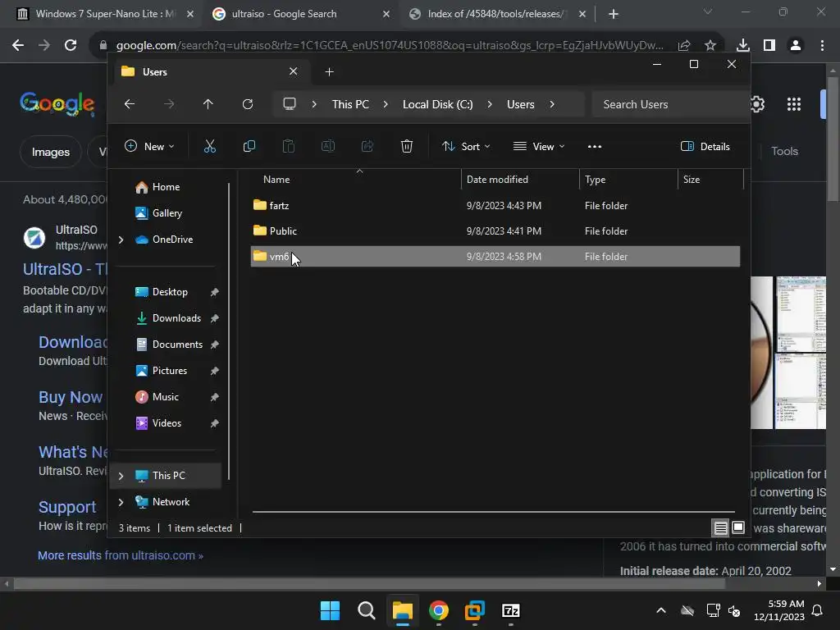Open Chrome side panel icon

point(769,46)
